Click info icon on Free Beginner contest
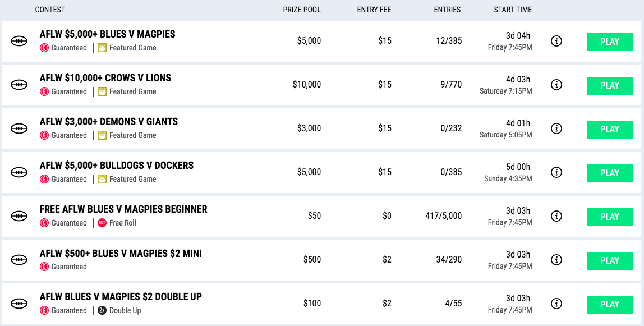This screenshot has height=326, width=644. (x=556, y=216)
